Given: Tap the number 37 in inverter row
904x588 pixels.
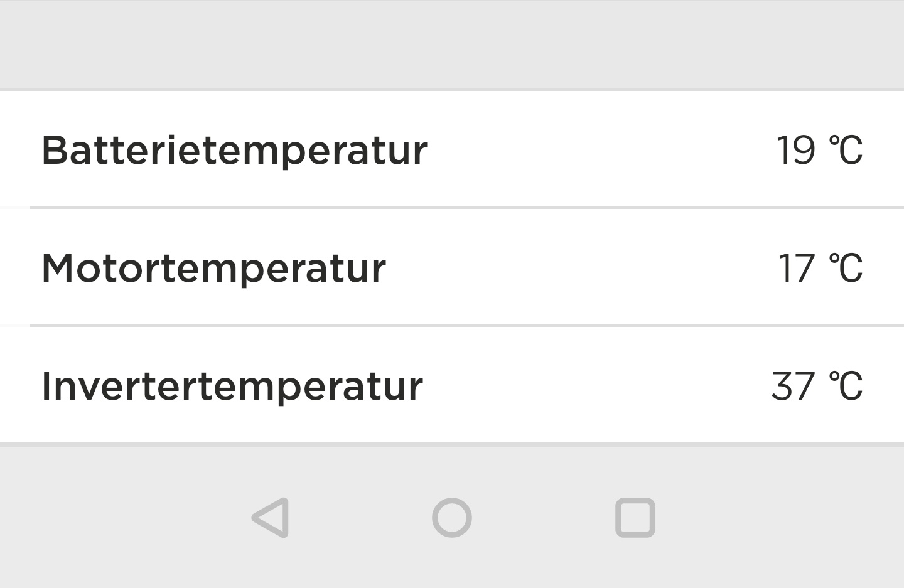Looking at the screenshot, I should click(x=793, y=386).
